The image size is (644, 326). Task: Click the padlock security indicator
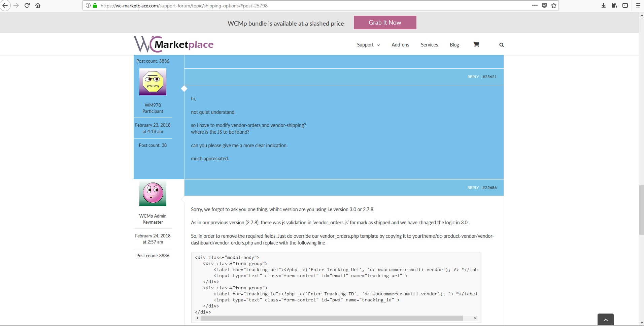[x=95, y=5]
